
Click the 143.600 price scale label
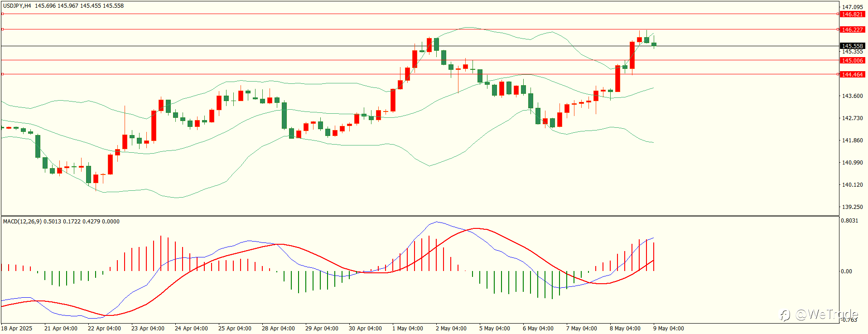852,96
